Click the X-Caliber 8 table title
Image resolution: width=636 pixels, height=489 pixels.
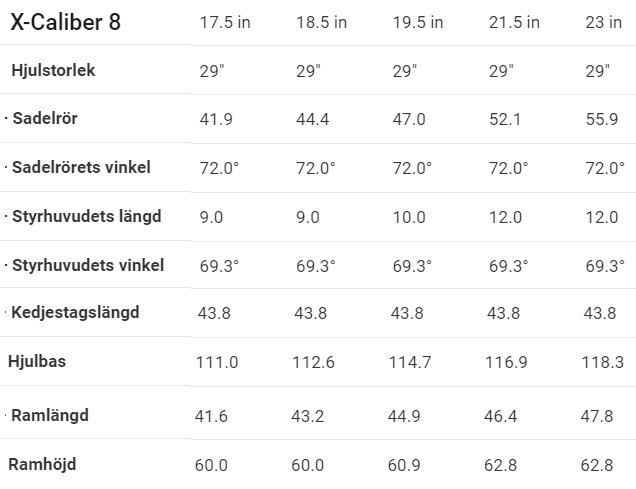click(x=65, y=23)
